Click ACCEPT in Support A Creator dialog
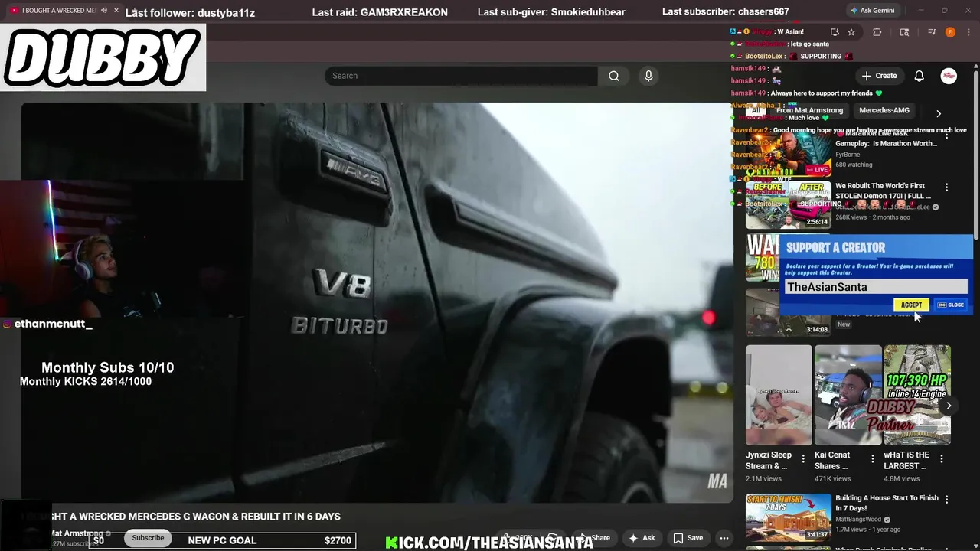The width and height of the screenshot is (980, 551). click(x=911, y=305)
